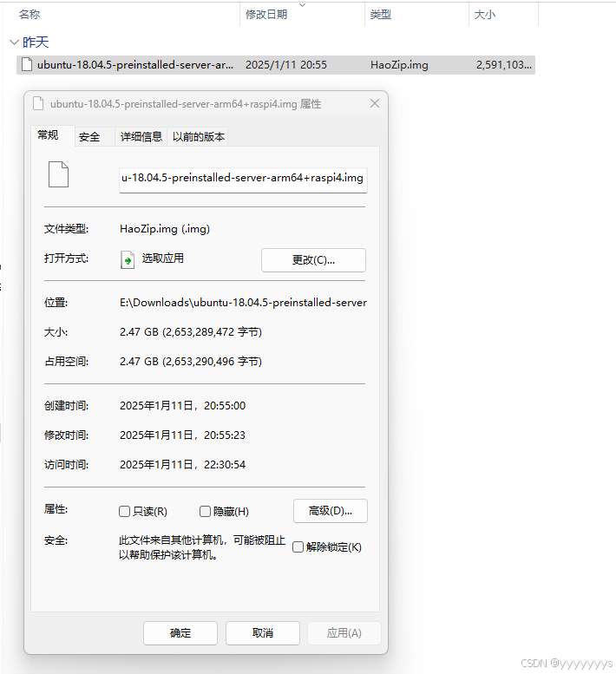The height and width of the screenshot is (674, 616).
Task: Click the dialog title text ending in 属性
Action: click(x=186, y=104)
